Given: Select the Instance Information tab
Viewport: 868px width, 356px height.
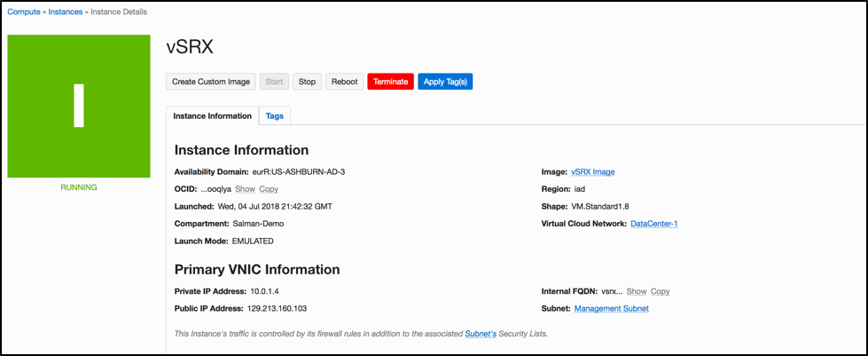Looking at the screenshot, I should point(212,115).
